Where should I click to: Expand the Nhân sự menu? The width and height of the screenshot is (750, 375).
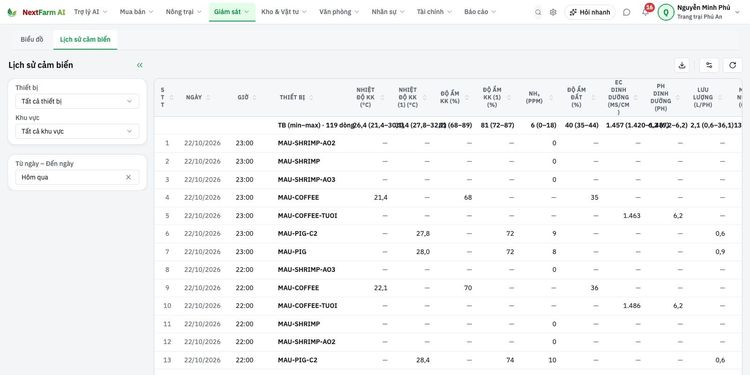coord(388,12)
